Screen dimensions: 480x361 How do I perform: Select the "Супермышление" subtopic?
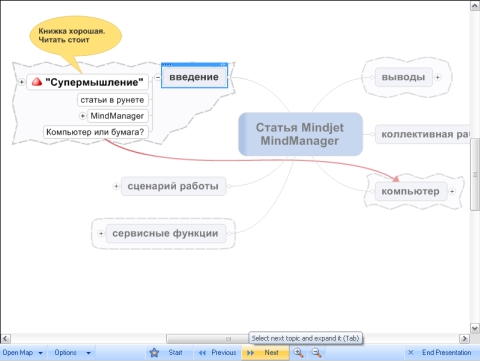(88, 82)
